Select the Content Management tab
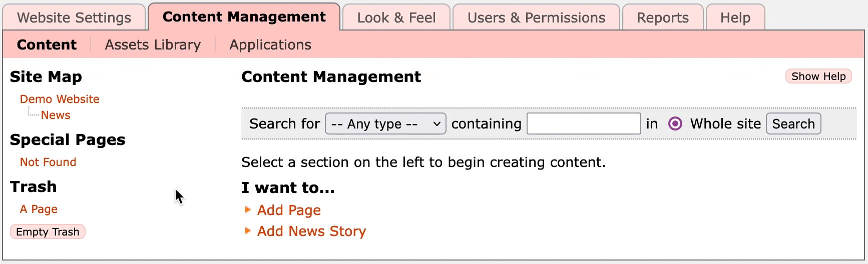868x264 pixels. tap(244, 17)
